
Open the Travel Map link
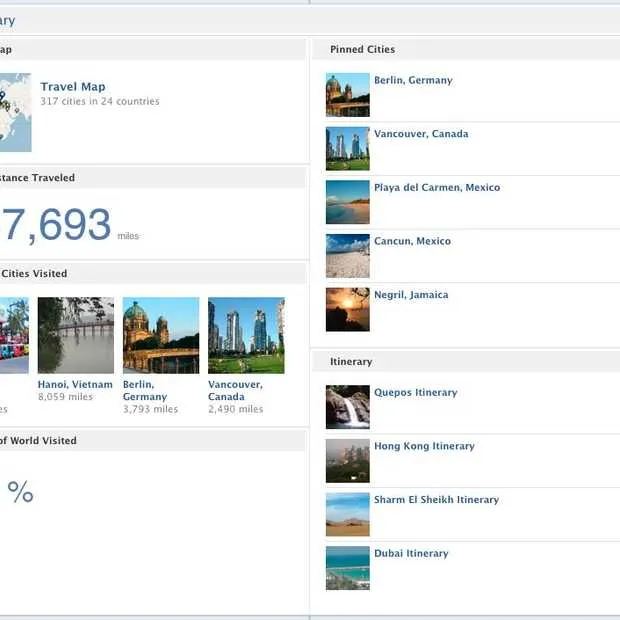pos(73,87)
